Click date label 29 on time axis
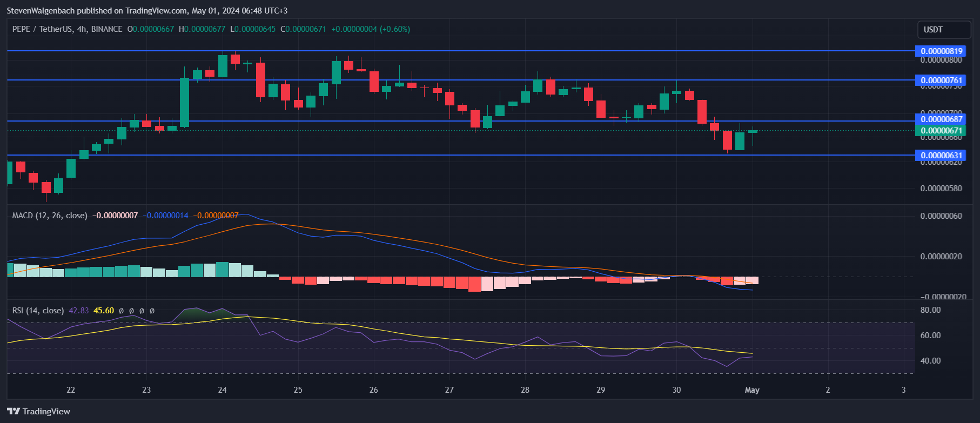980x423 pixels. click(601, 390)
